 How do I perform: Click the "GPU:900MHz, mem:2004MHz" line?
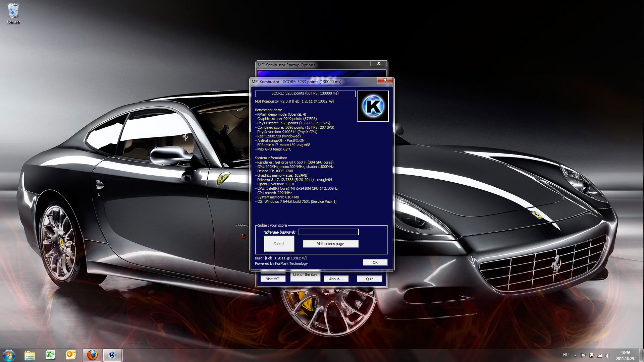(294, 167)
